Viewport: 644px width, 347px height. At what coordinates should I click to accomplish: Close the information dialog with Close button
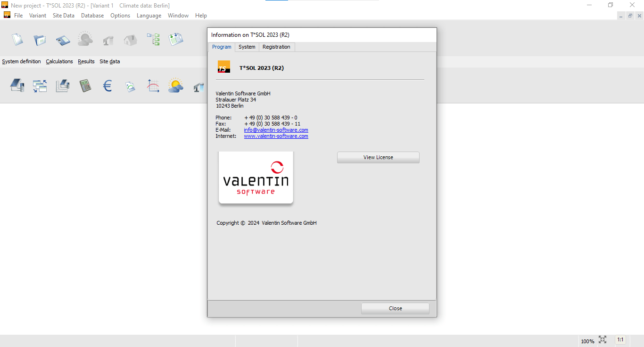[396, 308]
